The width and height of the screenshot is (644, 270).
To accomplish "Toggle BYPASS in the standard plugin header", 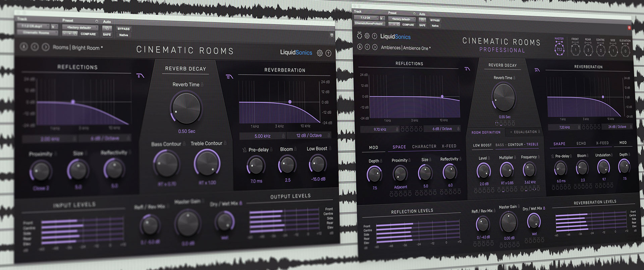I will 123,29.
